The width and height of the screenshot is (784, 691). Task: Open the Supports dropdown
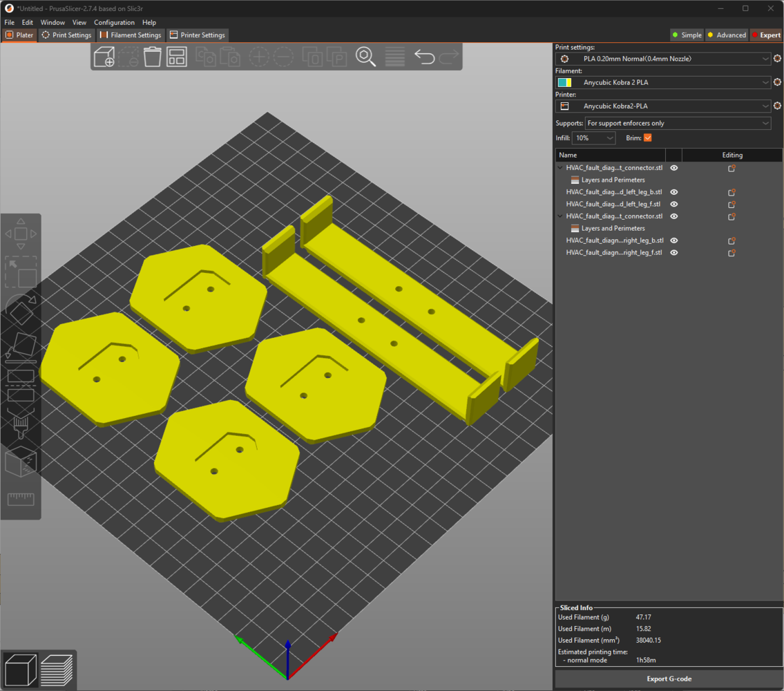tap(677, 123)
